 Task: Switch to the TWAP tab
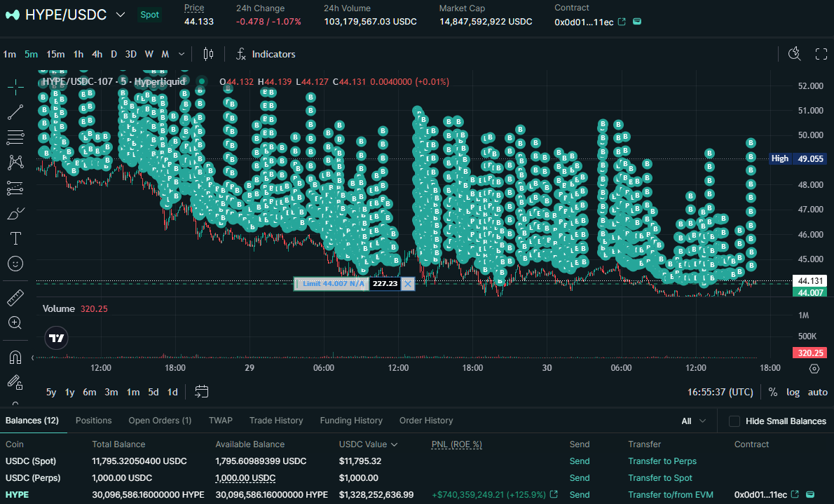221,421
